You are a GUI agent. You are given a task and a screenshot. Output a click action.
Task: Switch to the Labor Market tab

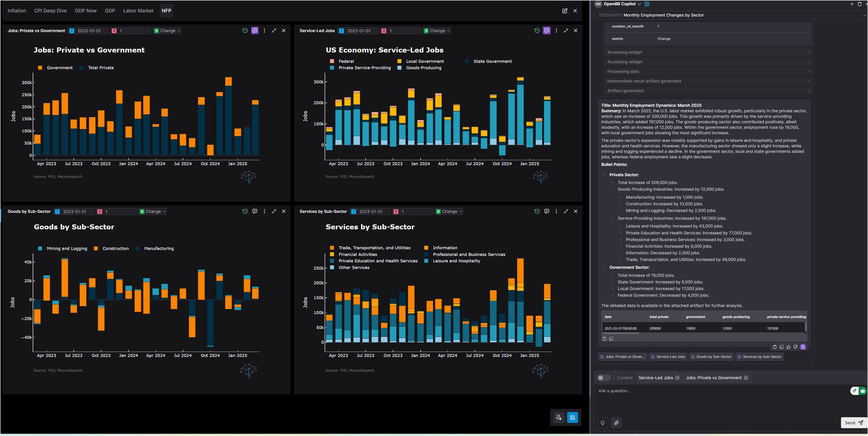pos(138,11)
